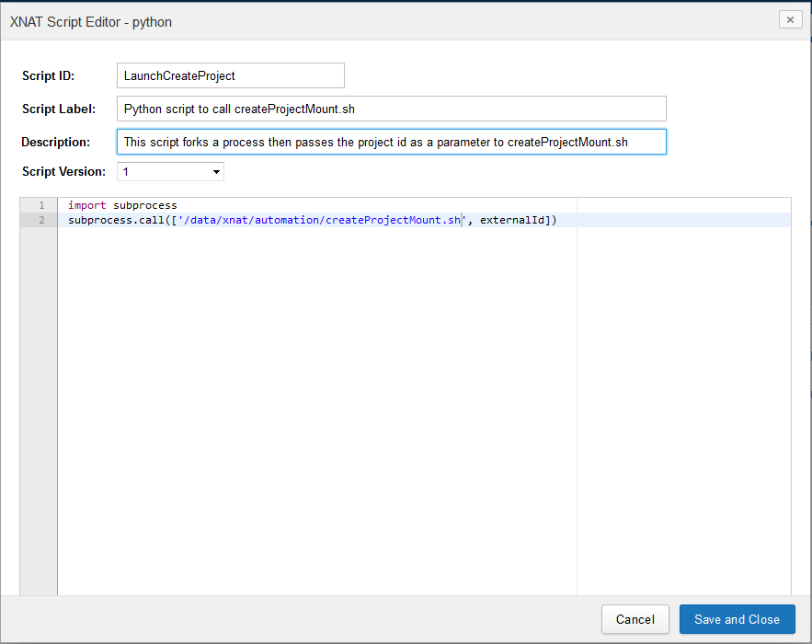Click the 'Script ID:' label

pos(49,75)
